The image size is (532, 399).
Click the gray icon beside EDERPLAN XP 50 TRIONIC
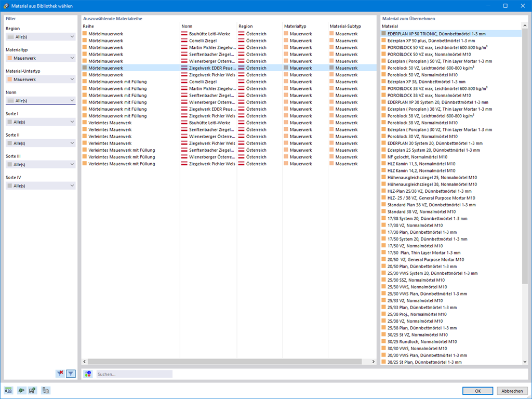coord(384,34)
